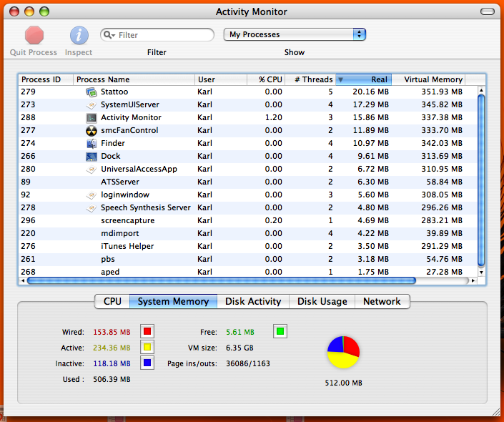Viewport: 504px width, 422px height.
Task: Click the Inspect info icon
Action: coord(79,35)
